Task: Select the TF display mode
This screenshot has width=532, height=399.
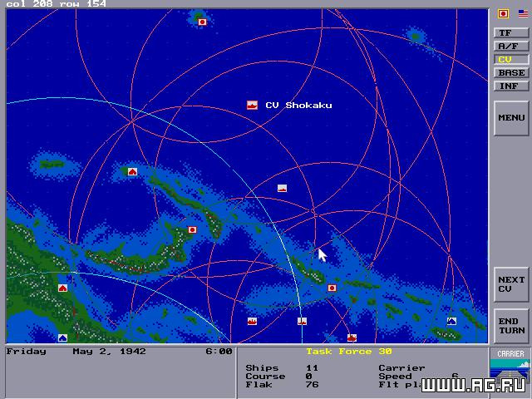Action: coord(511,33)
